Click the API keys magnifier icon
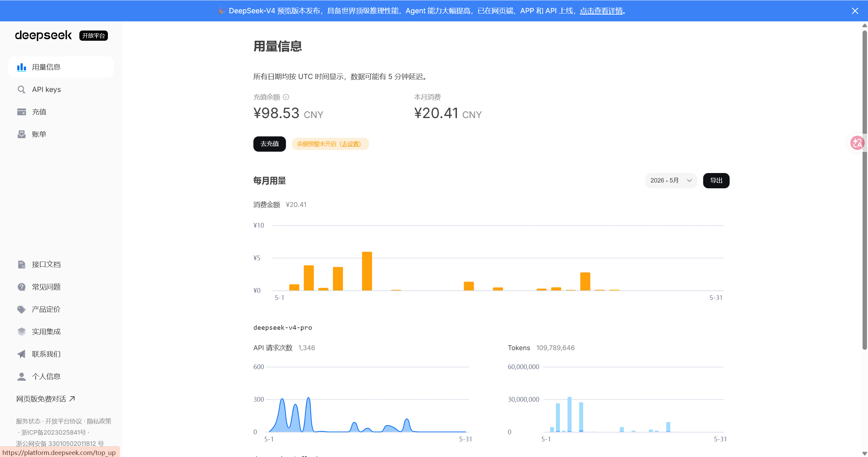Viewport: 868px width, 457px height. point(21,90)
